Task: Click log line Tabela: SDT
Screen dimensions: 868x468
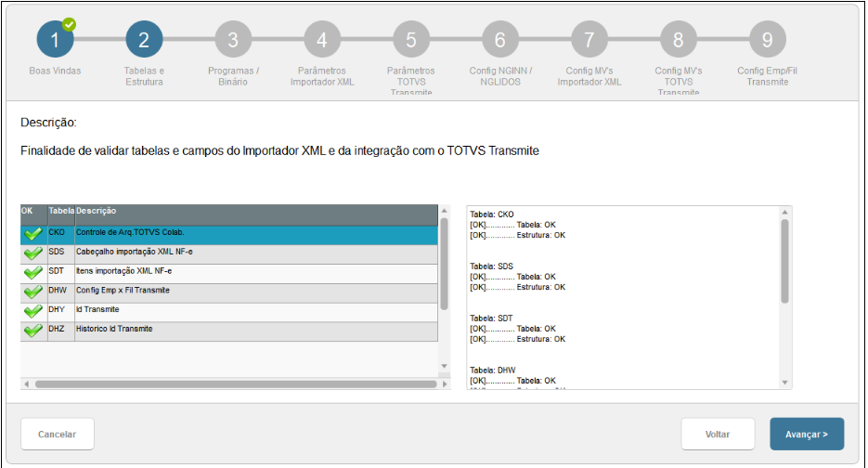Action: [x=491, y=318]
